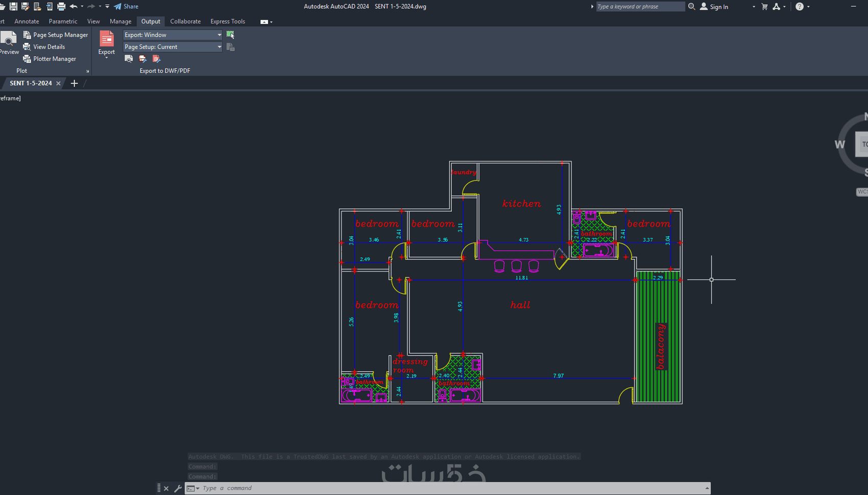
Task: Click Plot panel dialog launcher arrow
Action: point(87,71)
